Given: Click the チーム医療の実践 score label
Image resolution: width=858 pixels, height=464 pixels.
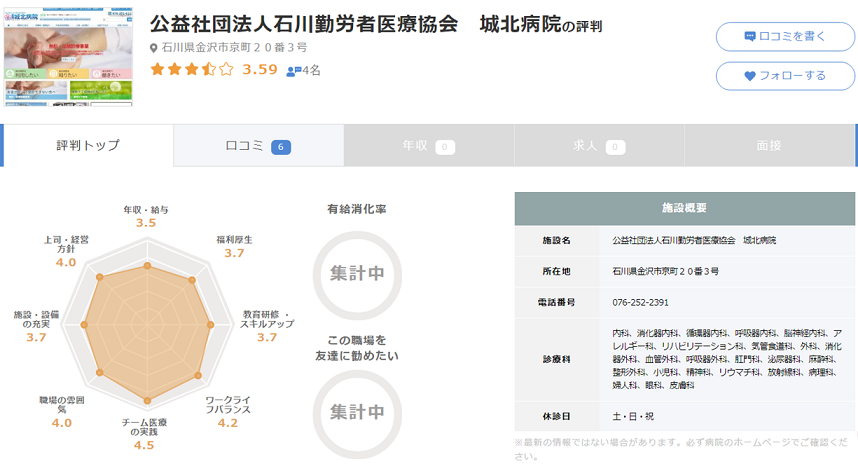Looking at the screenshot, I should 144,430.
